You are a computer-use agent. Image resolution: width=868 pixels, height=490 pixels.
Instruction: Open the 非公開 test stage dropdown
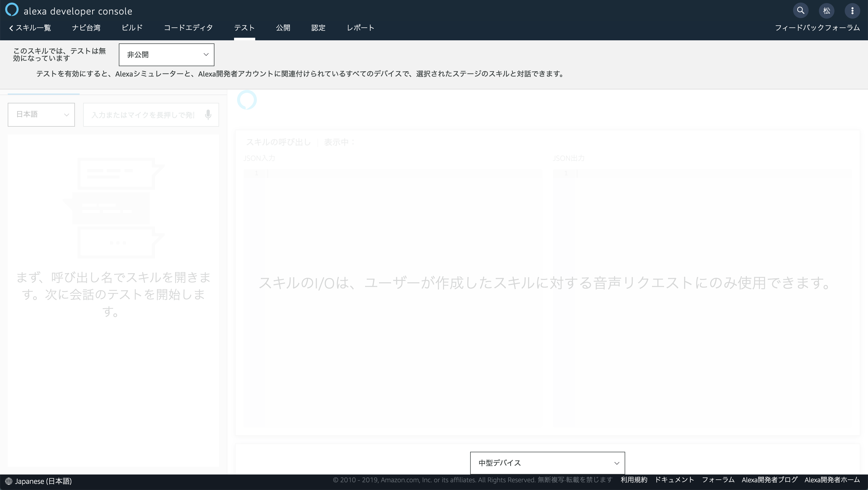[x=166, y=55]
